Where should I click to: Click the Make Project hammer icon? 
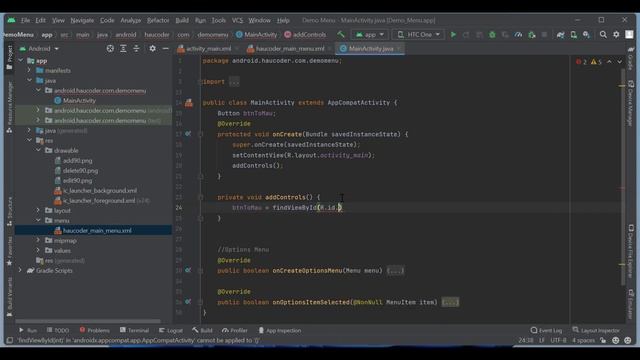(x=341, y=35)
